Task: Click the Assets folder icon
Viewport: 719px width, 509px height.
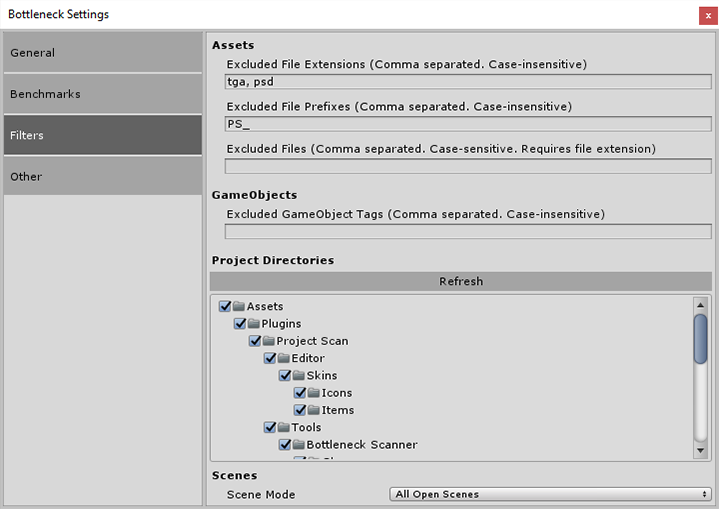Action: pos(240,307)
